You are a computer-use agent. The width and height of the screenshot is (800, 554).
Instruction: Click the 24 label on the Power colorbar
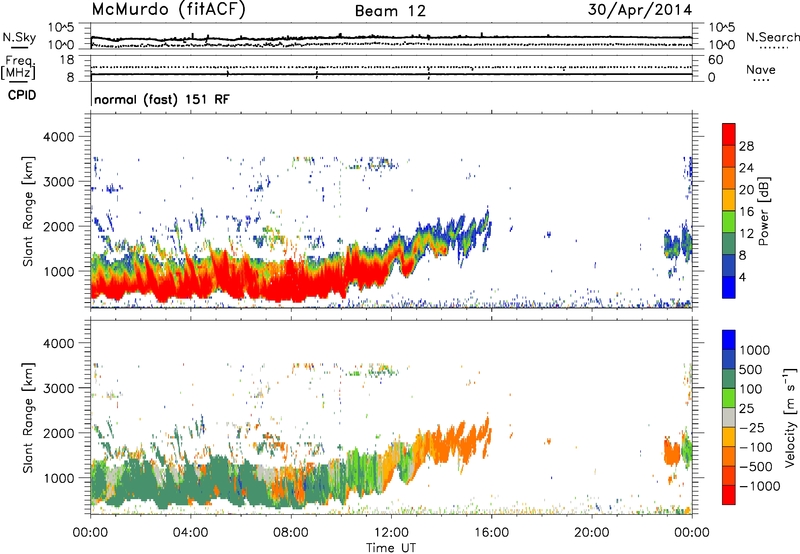pyautogui.click(x=746, y=168)
